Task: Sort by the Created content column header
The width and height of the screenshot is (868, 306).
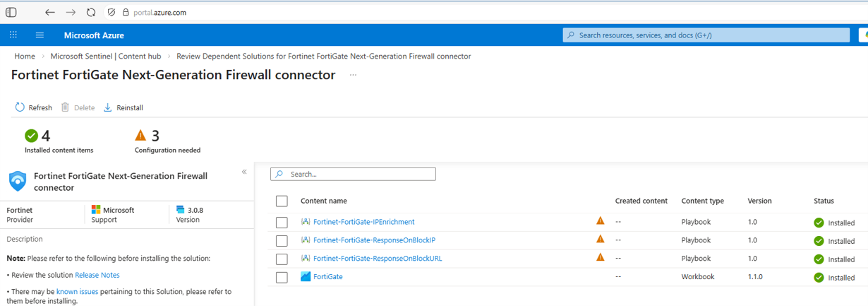Action: click(x=641, y=201)
